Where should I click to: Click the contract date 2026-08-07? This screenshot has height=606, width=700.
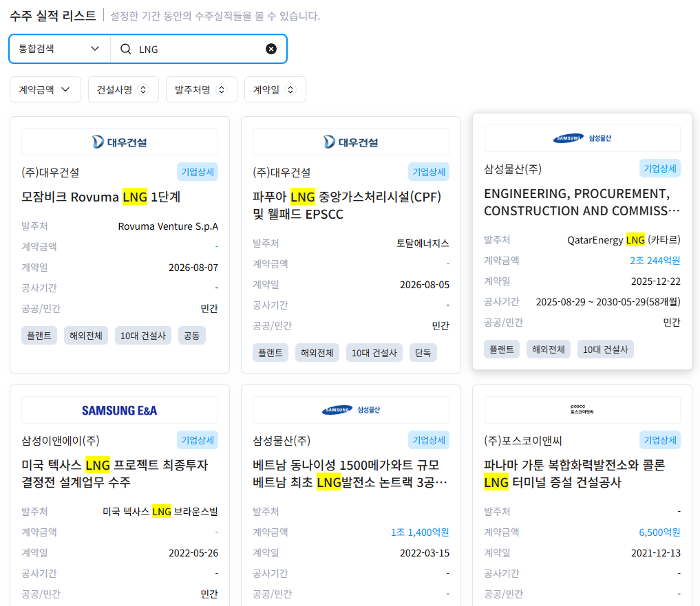[x=193, y=268]
